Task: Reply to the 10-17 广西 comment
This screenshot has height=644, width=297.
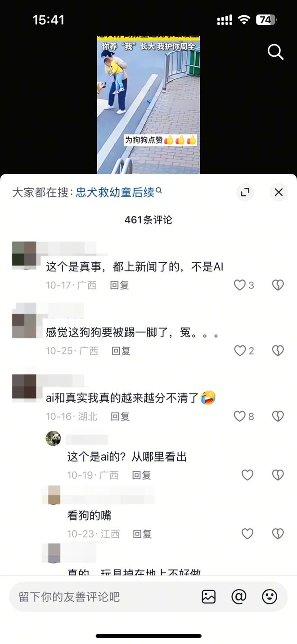Action: (119, 285)
